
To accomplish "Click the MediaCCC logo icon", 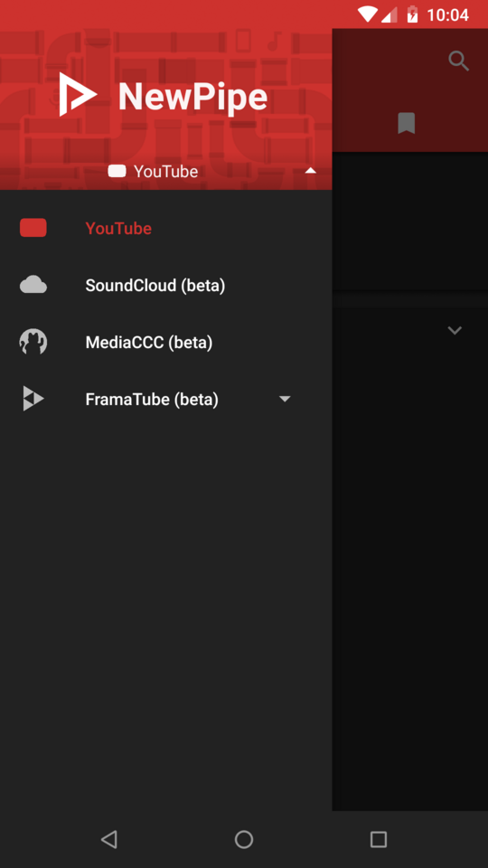I will click(x=33, y=342).
